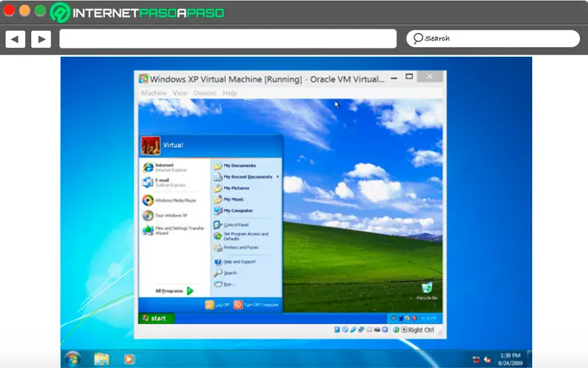Open My Music folder
This screenshot has height=368, width=588.
229,199
